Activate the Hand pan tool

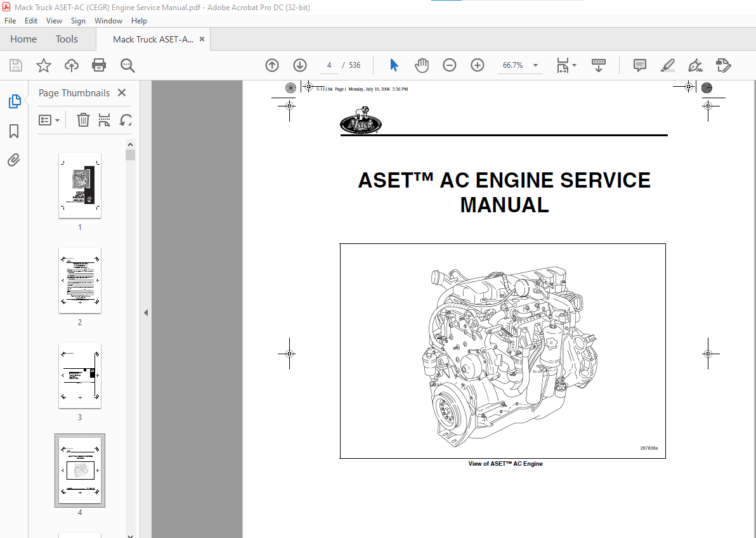pos(421,65)
